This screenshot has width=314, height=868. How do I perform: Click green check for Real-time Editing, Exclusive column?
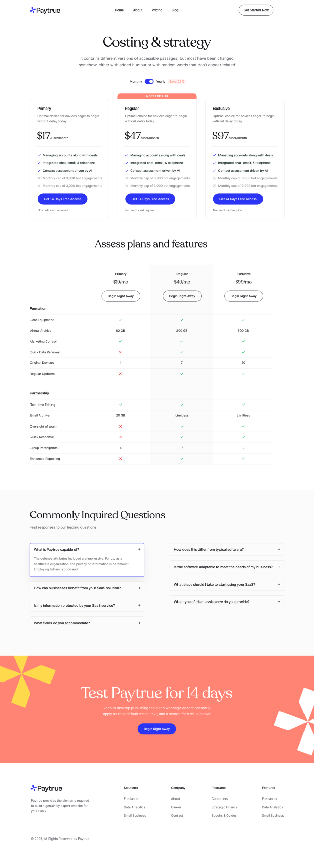[243, 405]
